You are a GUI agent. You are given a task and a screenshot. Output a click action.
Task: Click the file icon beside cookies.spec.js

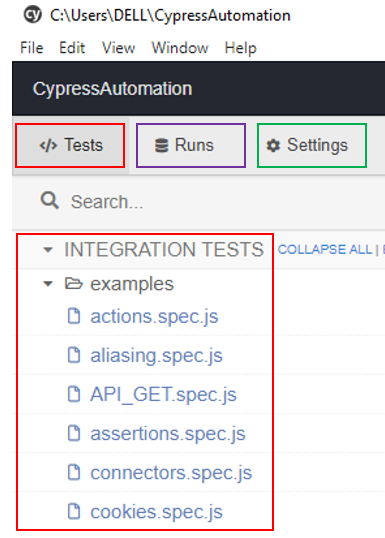click(74, 512)
